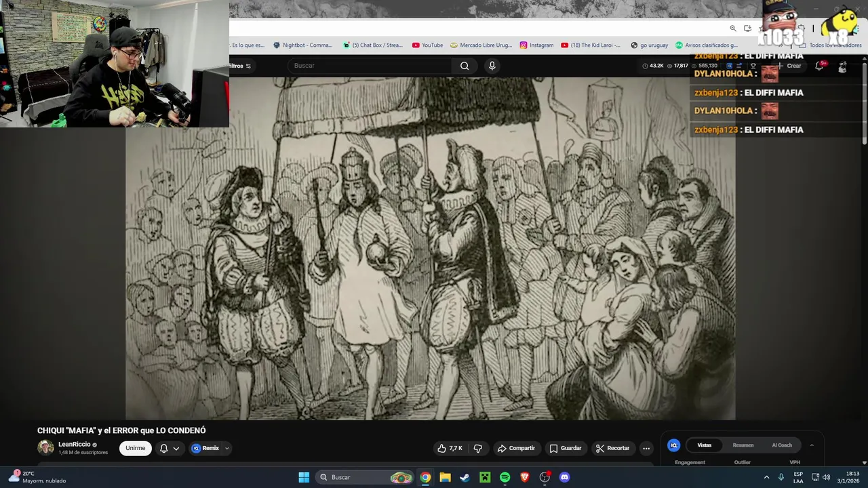Open the volume speaker icon
Viewport: 868px width, 488px height.
coord(826,477)
